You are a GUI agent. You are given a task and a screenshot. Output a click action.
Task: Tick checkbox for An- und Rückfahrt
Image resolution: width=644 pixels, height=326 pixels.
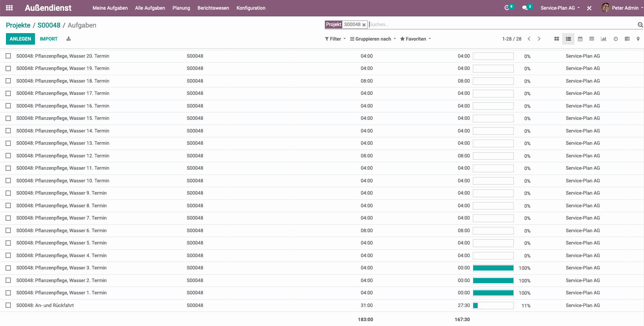point(8,305)
